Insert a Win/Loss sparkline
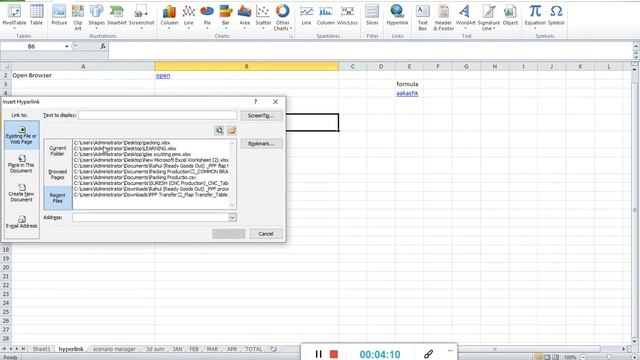The image size is (640, 360). click(347, 16)
